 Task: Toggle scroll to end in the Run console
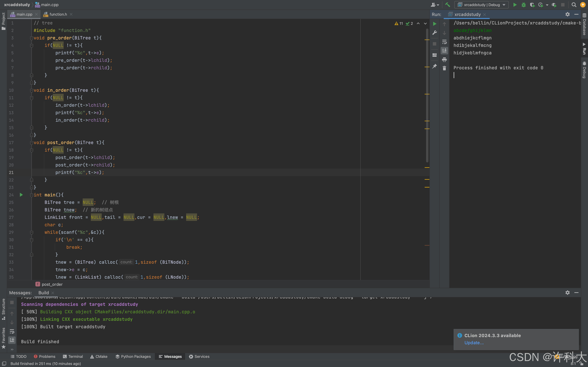click(x=444, y=50)
